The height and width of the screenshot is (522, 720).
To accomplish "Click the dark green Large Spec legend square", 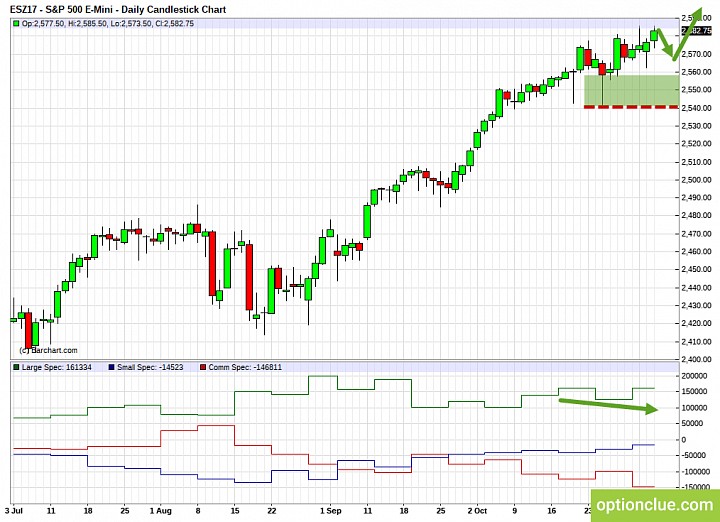I will pyautogui.click(x=17, y=367).
